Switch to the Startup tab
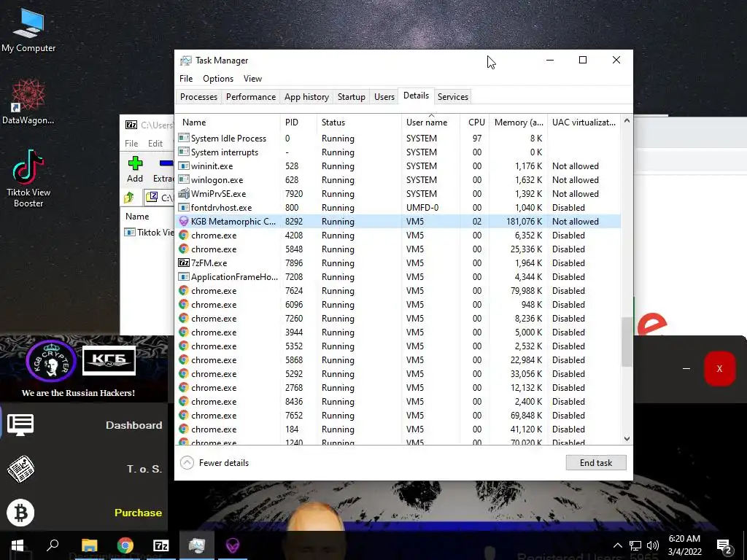Viewport: 747px width, 560px height. coord(351,97)
